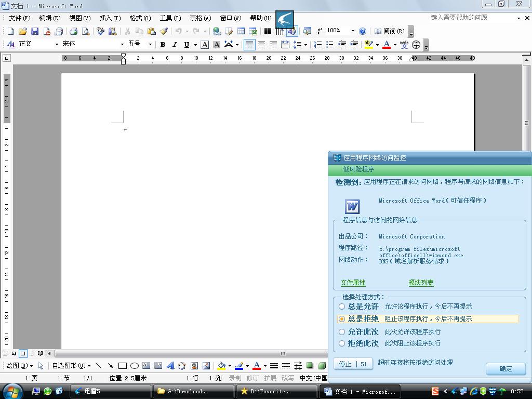Cut the selection with the scissors icon

coord(127,31)
